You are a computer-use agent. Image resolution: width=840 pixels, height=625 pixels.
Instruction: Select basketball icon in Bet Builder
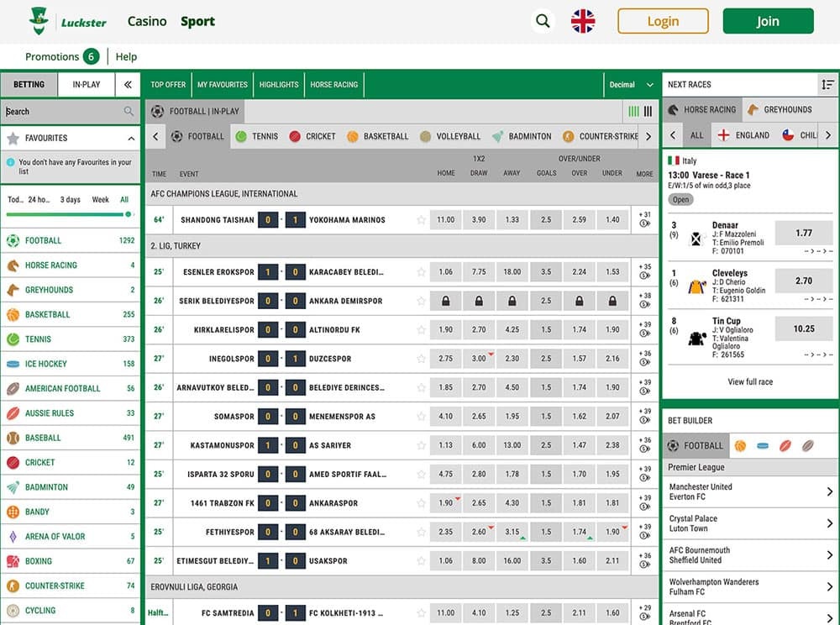click(740, 445)
